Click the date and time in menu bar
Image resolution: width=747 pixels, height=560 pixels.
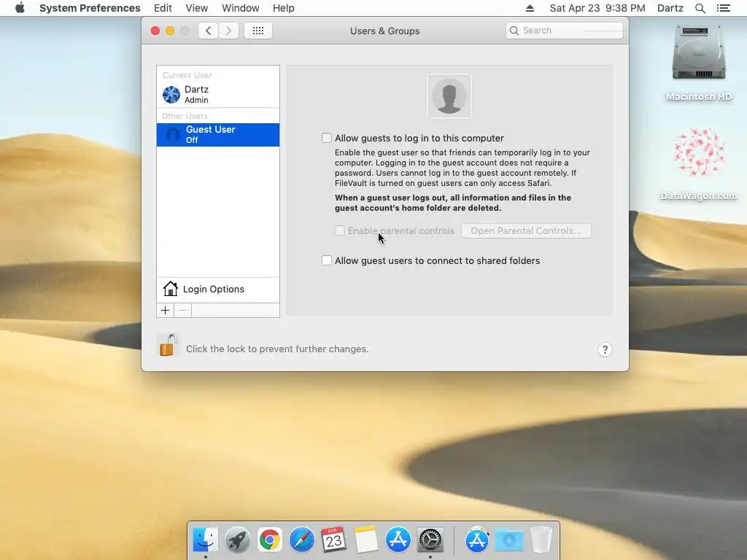tap(597, 8)
